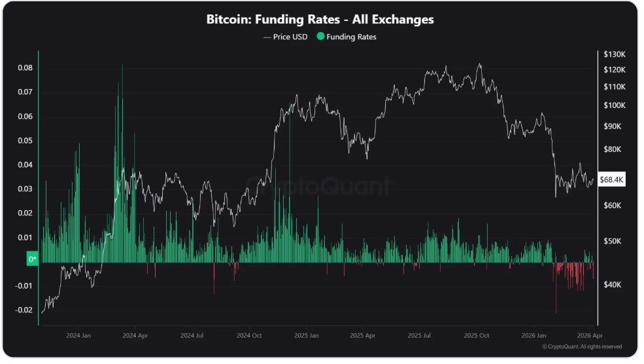Click the 2024 Jan date label
Image resolution: width=644 pixels, height=364 pixels.
pyautogui.click(x=78, y=335)
